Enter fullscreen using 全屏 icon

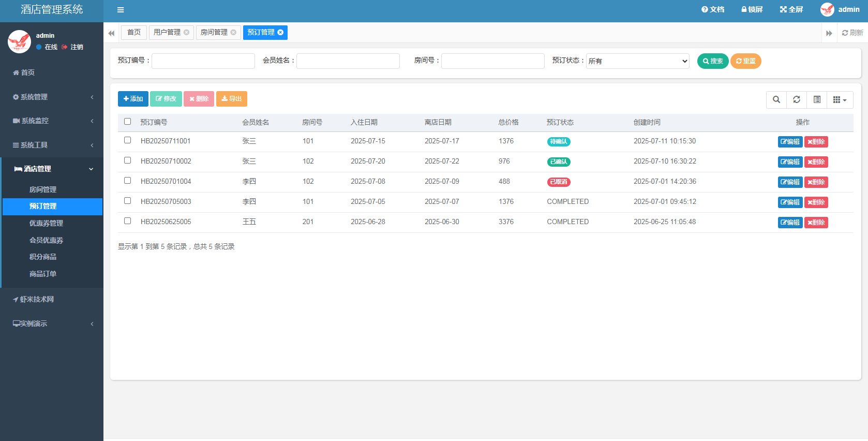tap(791, 10)
